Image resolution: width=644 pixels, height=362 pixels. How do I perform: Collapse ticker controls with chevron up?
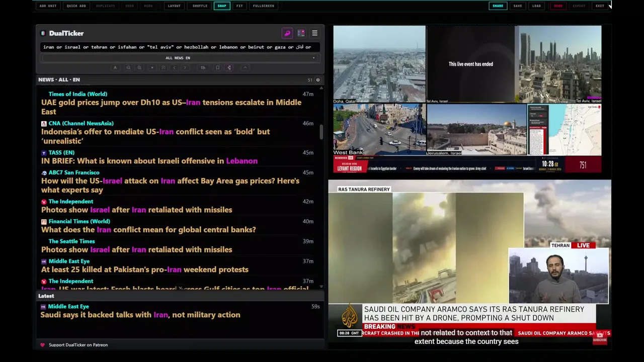coord(245,68)
